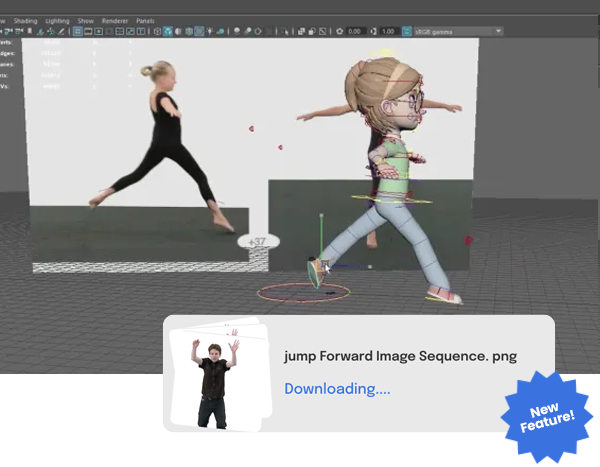This screenshot has height=467, width=600.
Task: Select the cartoon character's glasses control
Action: (415, 102)
